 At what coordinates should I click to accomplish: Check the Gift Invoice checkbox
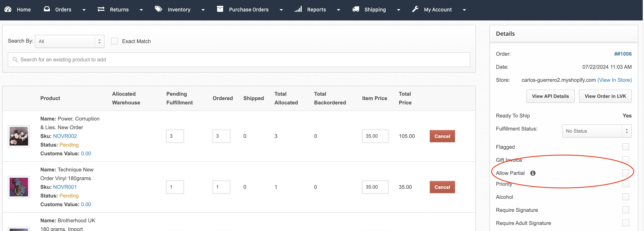[x=625, y=160]
